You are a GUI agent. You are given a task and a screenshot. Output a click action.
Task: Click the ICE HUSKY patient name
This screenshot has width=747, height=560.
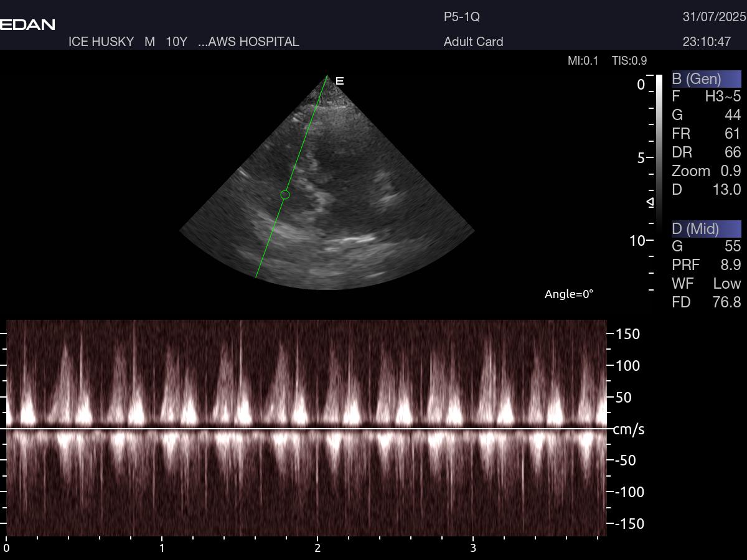[101, 42]
